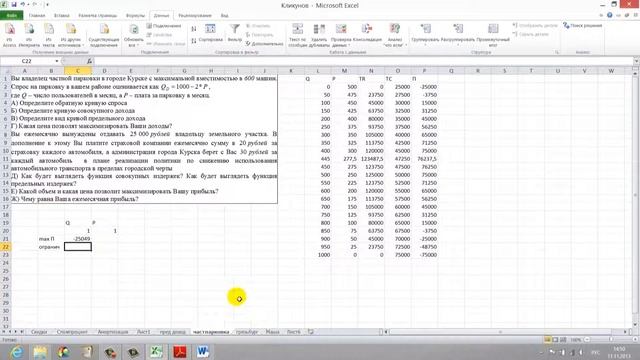Image resolution: width=640 pixels, height=360 pixels.
Task: Import data from text file (Из текста)
Action: click(49, 35)
